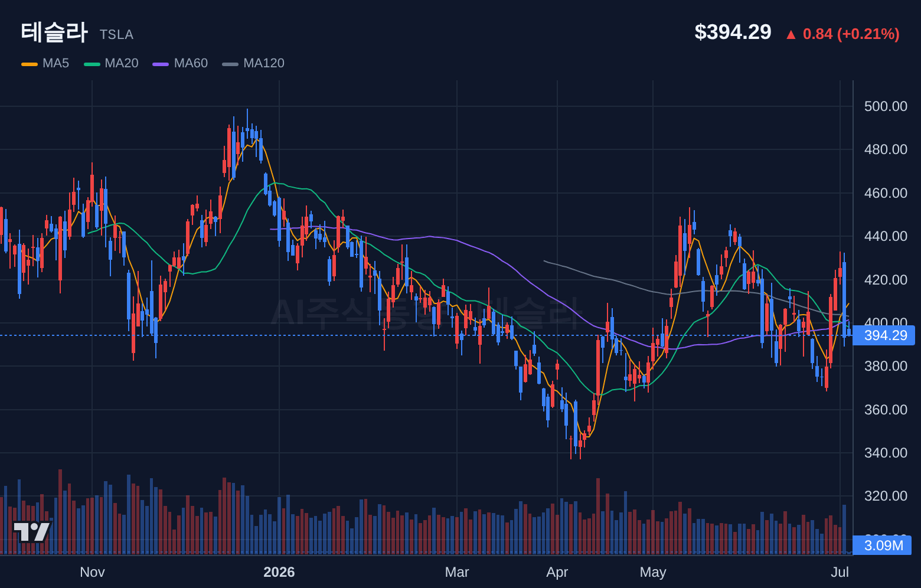Click the Jul time axis label
The width and height of the screenshot is (921, 588).
[840, 572]
